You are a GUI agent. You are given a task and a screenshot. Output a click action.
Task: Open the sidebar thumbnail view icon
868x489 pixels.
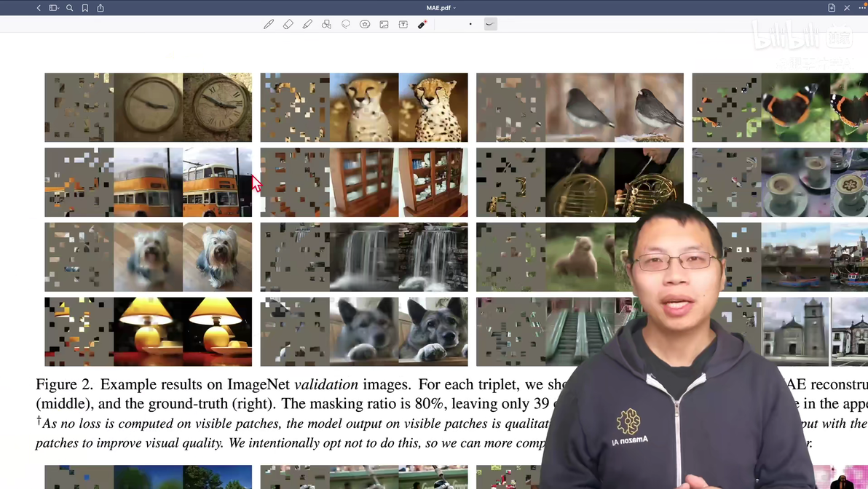[x=52, y=8]
